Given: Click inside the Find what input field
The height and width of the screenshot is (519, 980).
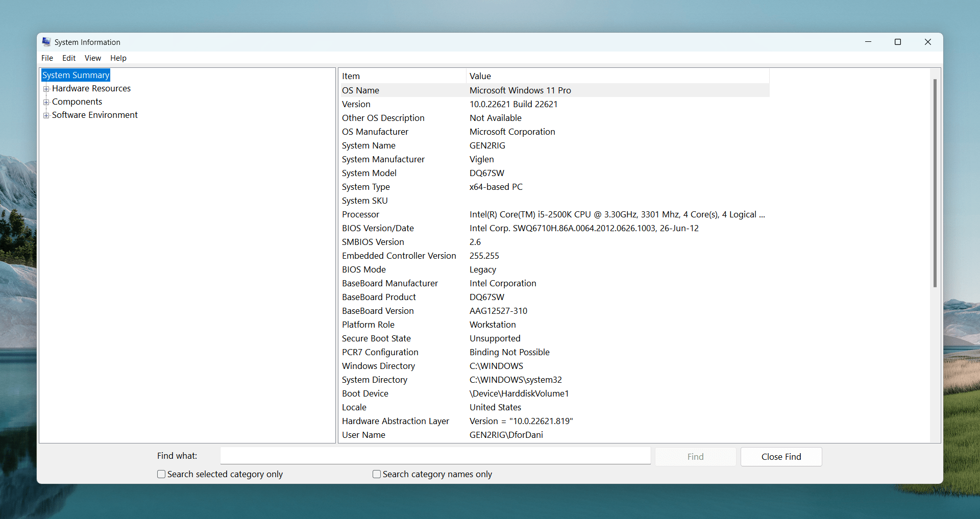Looking at the screenshot, I should coord(434,455).
